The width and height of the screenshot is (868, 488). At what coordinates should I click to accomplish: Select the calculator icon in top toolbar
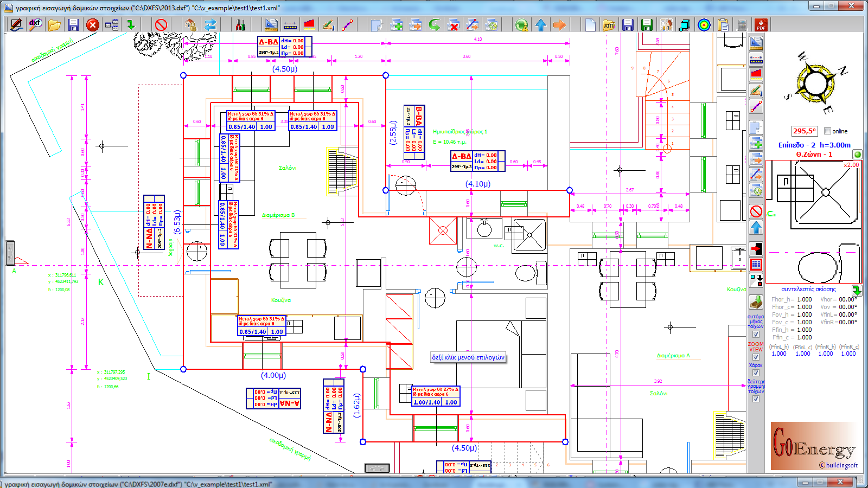(x=742, y=25)
